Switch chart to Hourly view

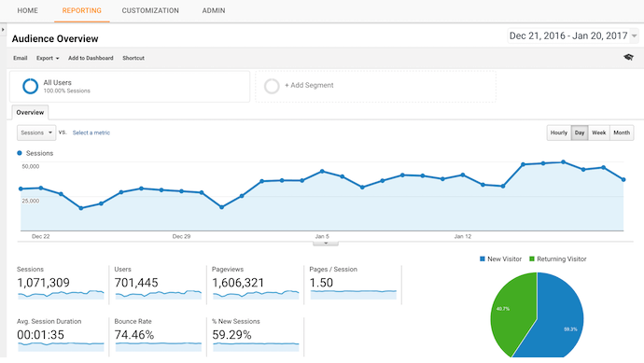[x=558, y=133]
